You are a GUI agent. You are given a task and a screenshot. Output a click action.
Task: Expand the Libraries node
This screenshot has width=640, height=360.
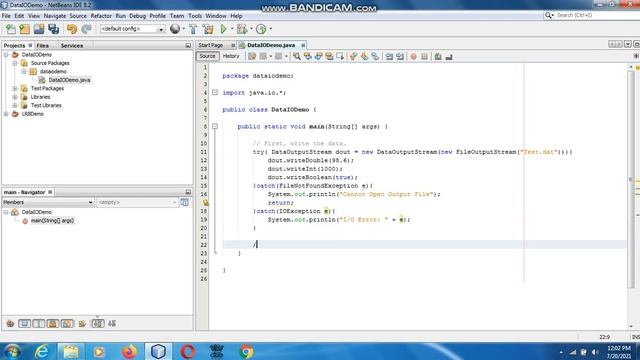(x=15, y=97)
